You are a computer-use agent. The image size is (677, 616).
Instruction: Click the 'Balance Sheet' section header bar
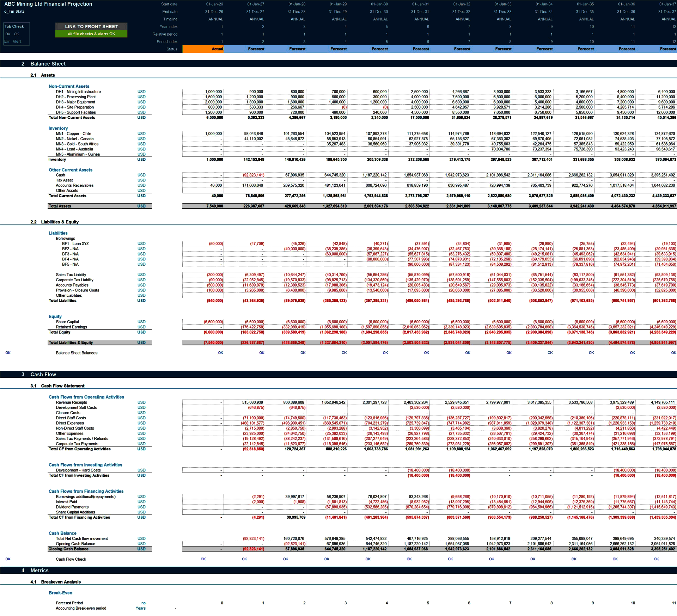point(48,64)
